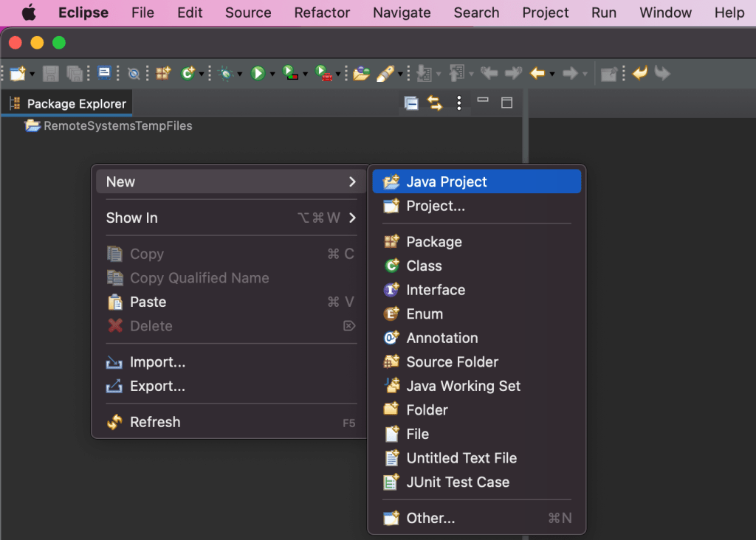Click the Next Annotation toolbar icon
Viewport: 756px width, 540px height.
coord(424,73)
